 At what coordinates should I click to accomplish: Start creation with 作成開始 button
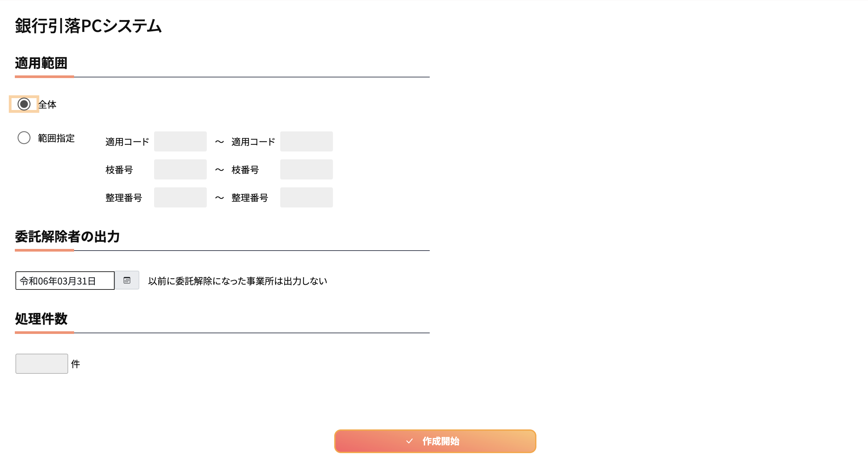[435, 441]
